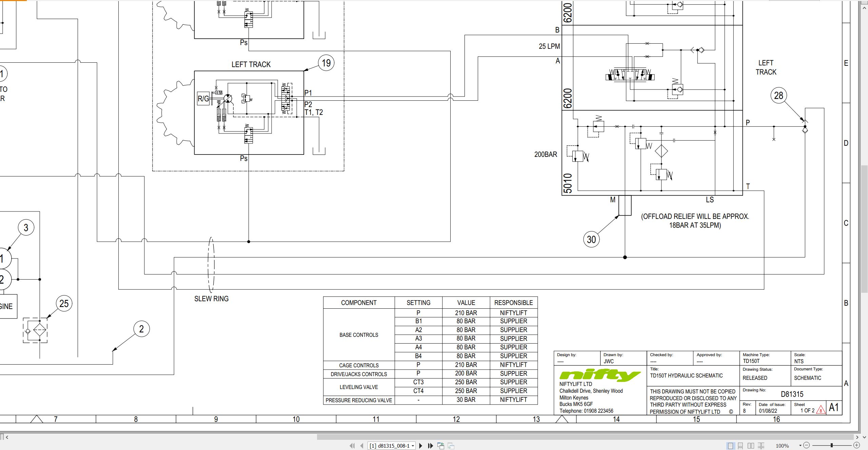Open page selector dropdown d81315_008-1

click(392, 446)
